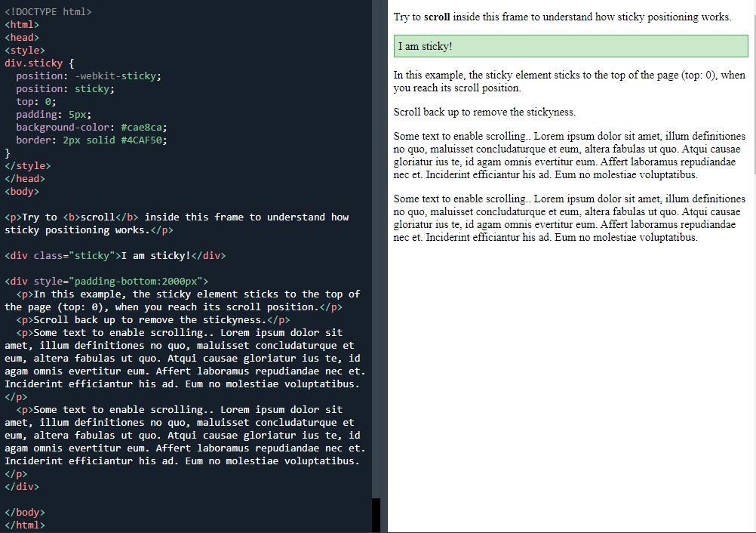756x533 pixels.
Task: Click the bold word "scroll" in the preview
Action: click(x=437, y=17)
